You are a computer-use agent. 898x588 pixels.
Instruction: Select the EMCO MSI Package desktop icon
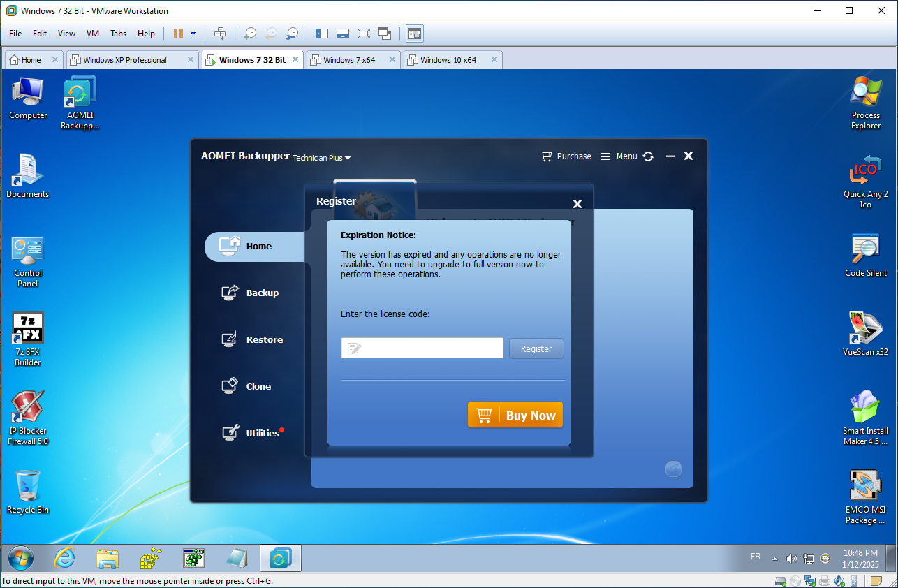[x=866, y=497]
